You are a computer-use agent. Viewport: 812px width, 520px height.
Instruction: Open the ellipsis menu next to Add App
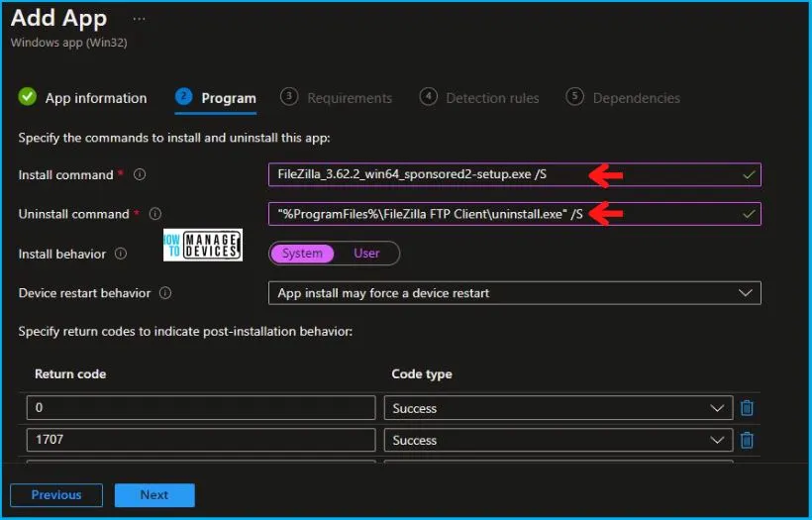point(139,19)
